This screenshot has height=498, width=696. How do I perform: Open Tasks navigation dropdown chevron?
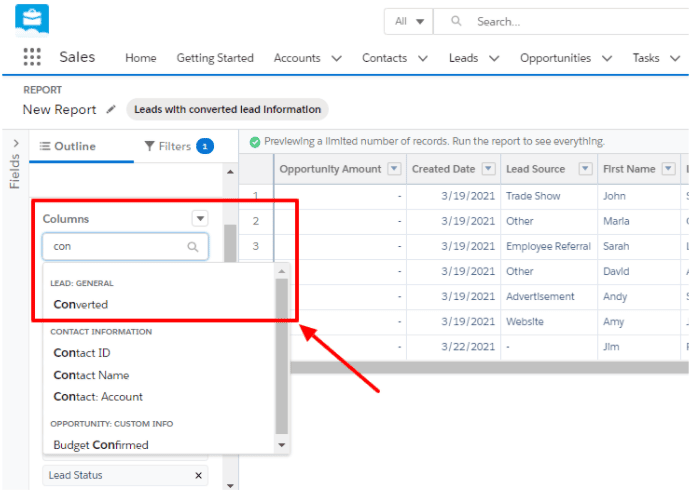675,58
